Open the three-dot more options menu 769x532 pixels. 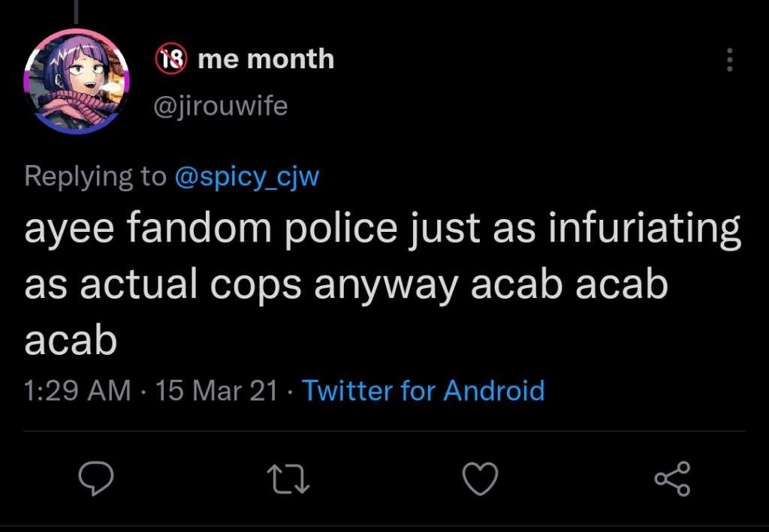[x=729, y=60]
